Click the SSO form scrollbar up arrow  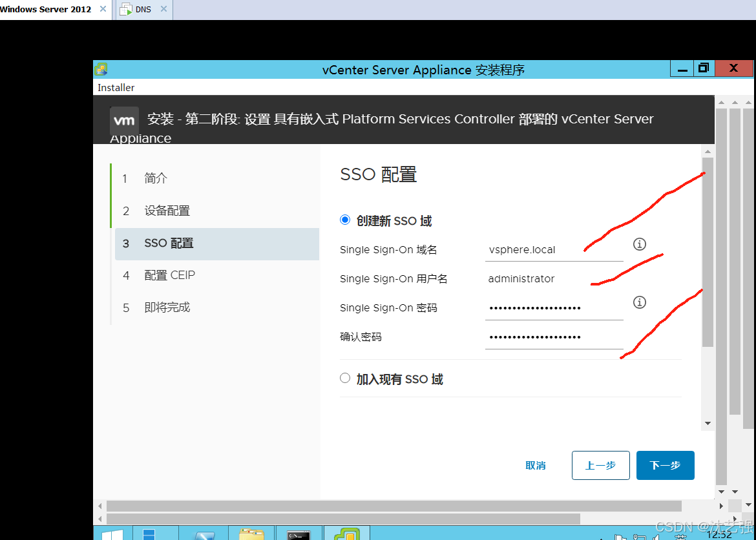pos(708,151)
